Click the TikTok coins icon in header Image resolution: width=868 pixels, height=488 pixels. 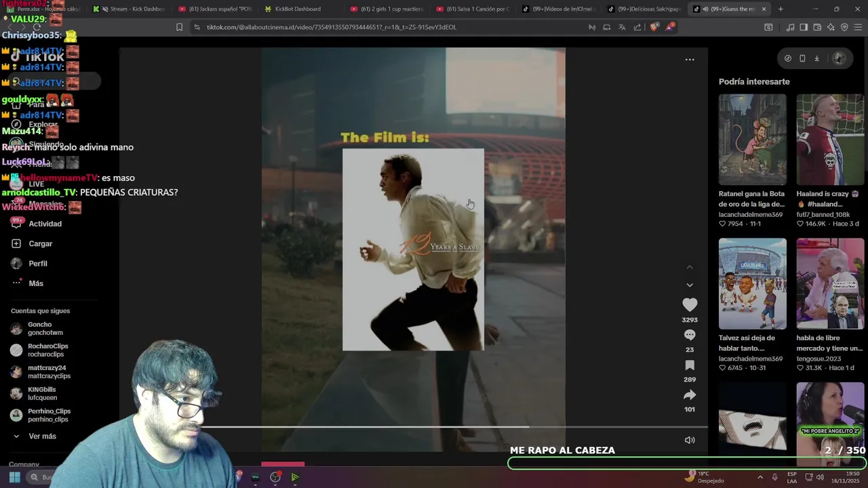click(787, 58)
